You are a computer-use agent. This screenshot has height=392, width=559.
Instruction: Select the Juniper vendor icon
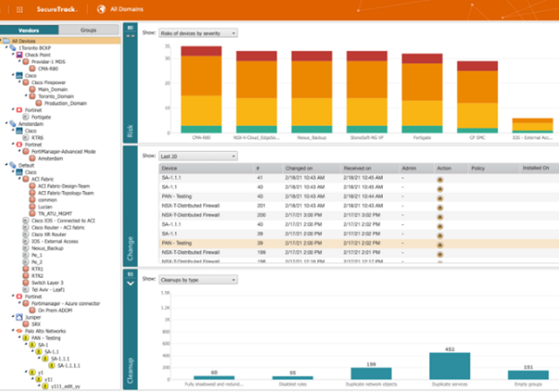click(x=20, y=318)
